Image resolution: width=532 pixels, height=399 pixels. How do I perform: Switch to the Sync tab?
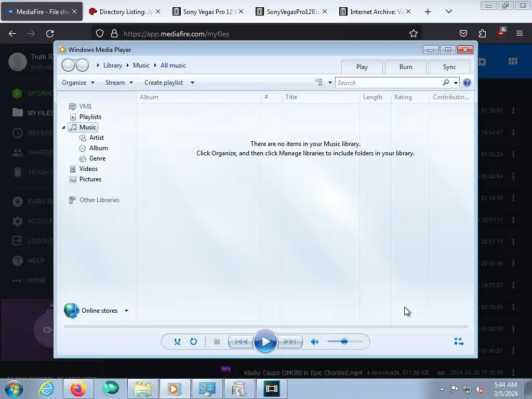(449, 67)
